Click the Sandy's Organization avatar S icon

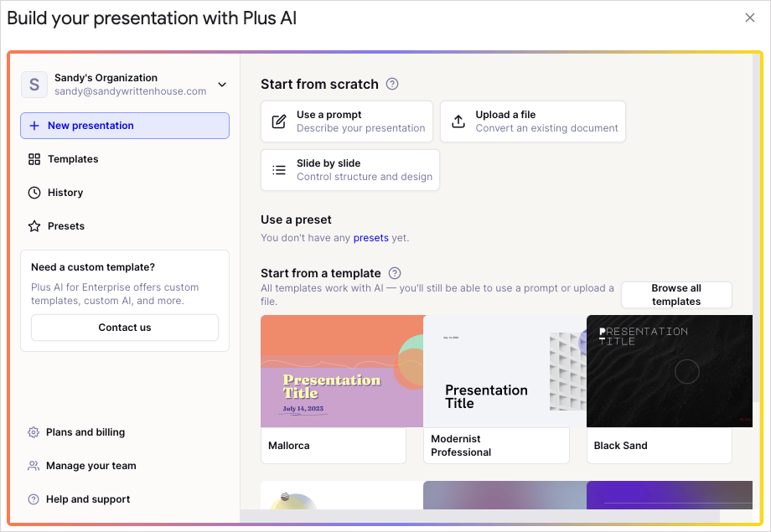34,85
